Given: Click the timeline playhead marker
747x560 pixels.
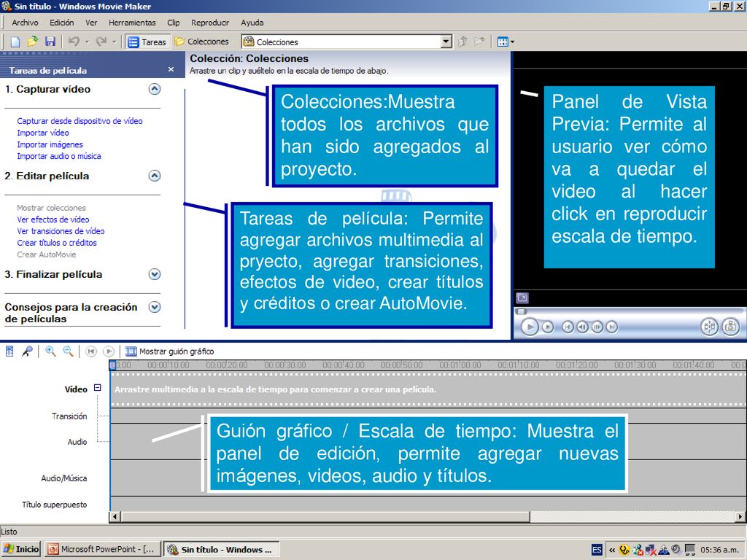Looking at the screenshot, I should pos(113,365).
